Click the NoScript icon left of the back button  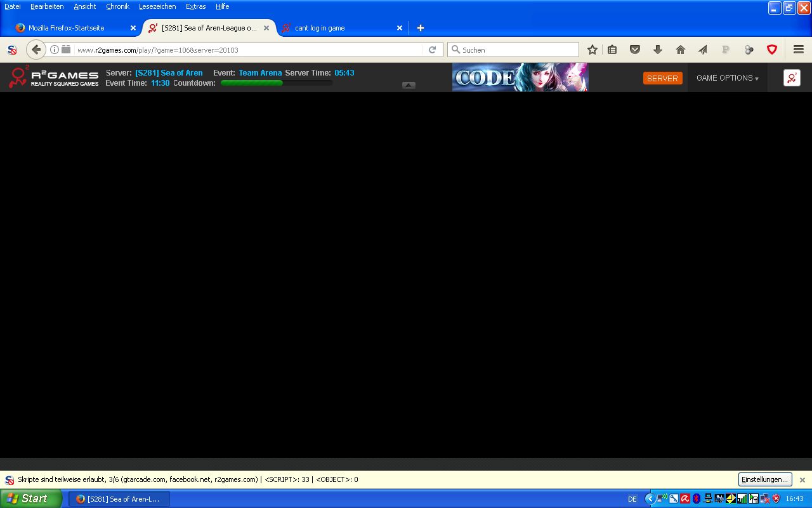pos(11,50)
